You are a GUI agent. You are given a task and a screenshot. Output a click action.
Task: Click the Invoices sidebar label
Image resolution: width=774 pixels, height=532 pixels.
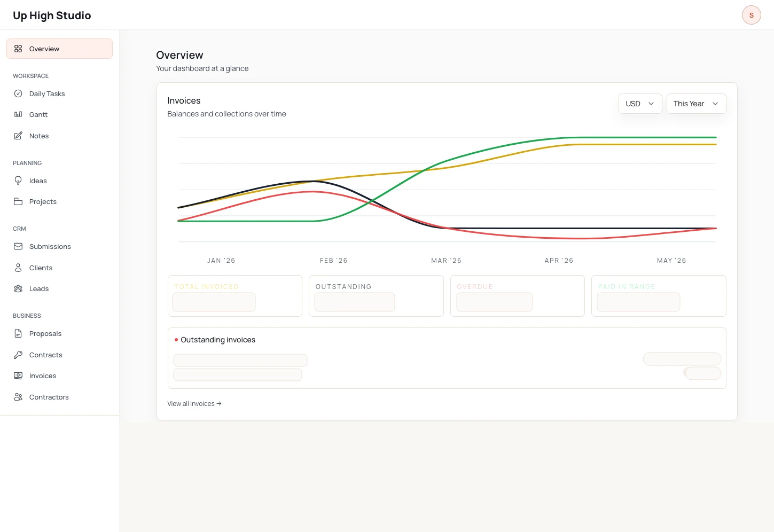pos(43,375)
